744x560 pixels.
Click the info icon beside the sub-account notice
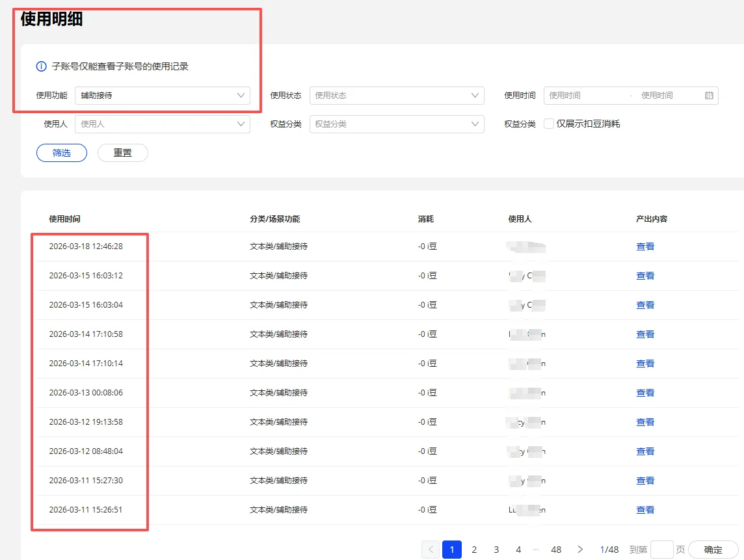click(42, 66)
